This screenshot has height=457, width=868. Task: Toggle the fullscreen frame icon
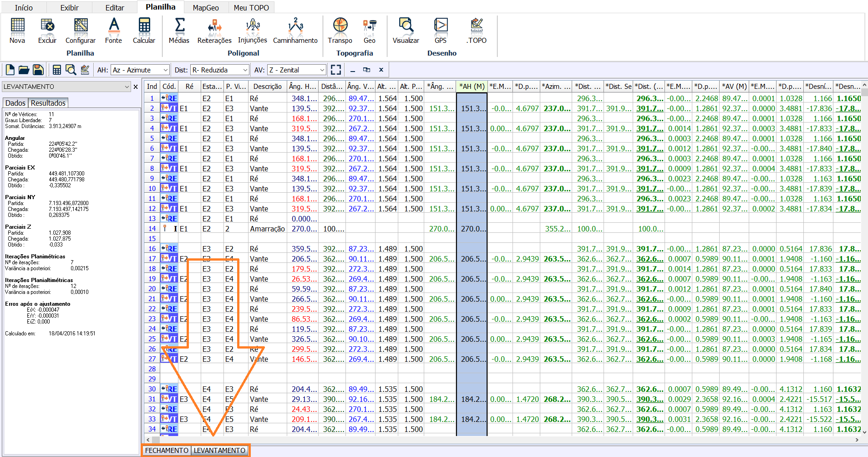pos(336,70)
